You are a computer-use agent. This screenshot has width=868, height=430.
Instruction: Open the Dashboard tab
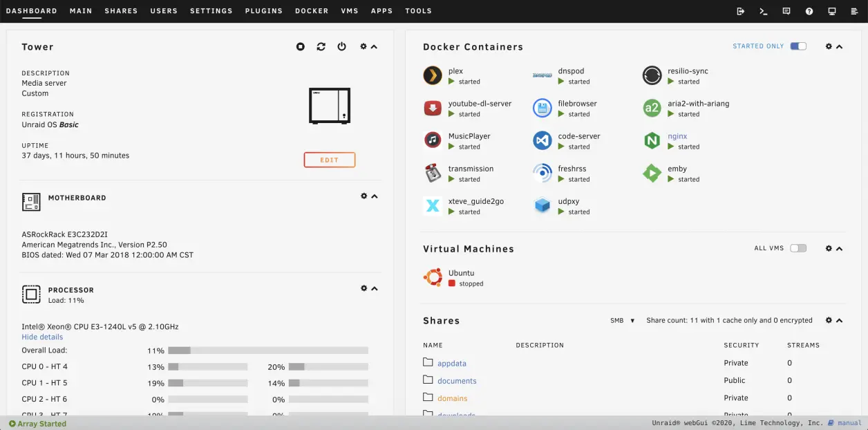click(32, 11)
